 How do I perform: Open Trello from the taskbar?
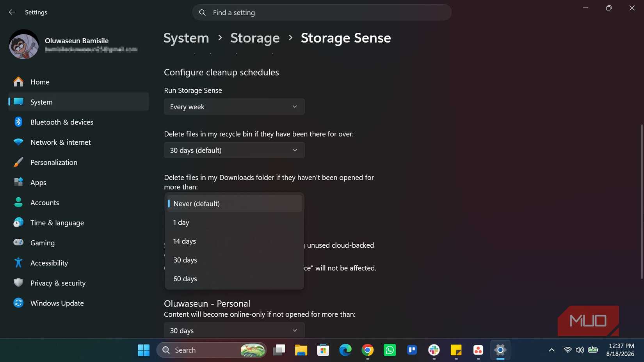[x=412, y=350]
